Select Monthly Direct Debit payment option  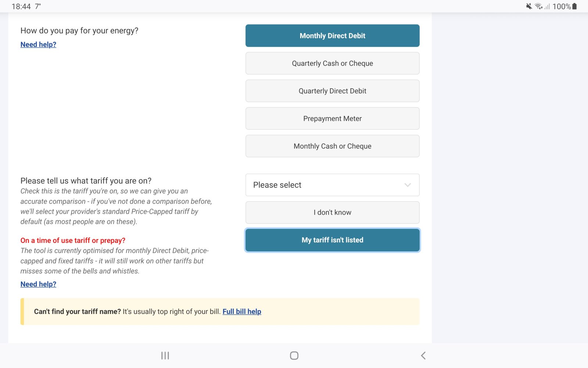point(332,36)
